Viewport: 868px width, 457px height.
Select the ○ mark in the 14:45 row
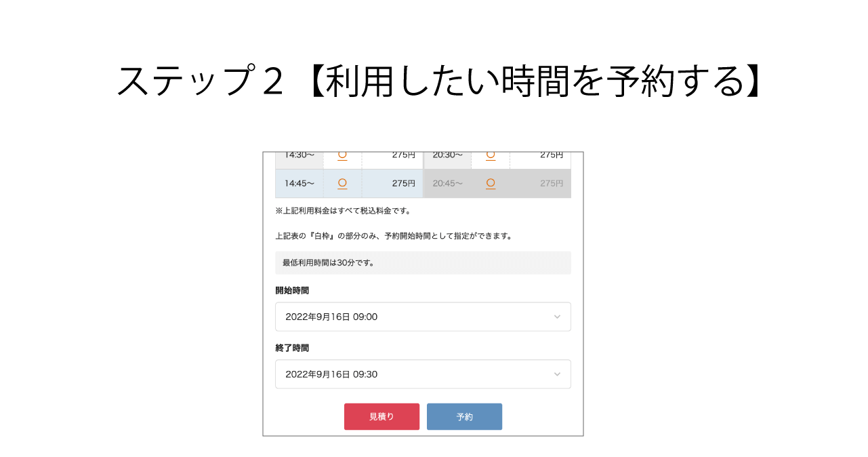342,183
